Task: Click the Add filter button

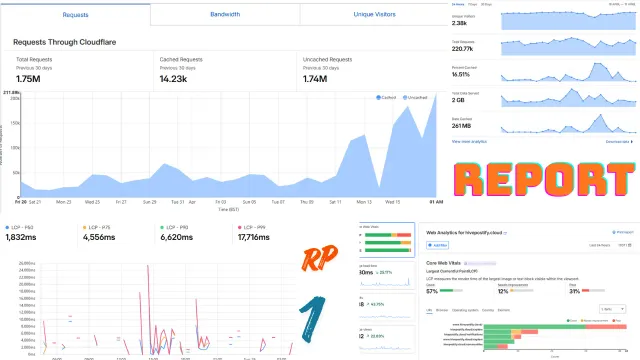Action: point(437,245)
